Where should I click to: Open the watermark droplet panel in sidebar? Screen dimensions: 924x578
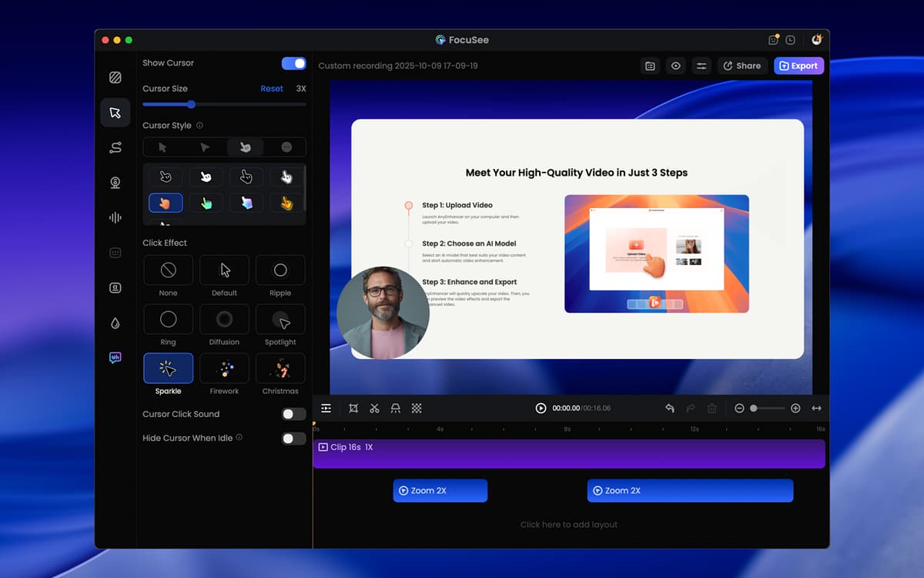[x=115, y=323]
